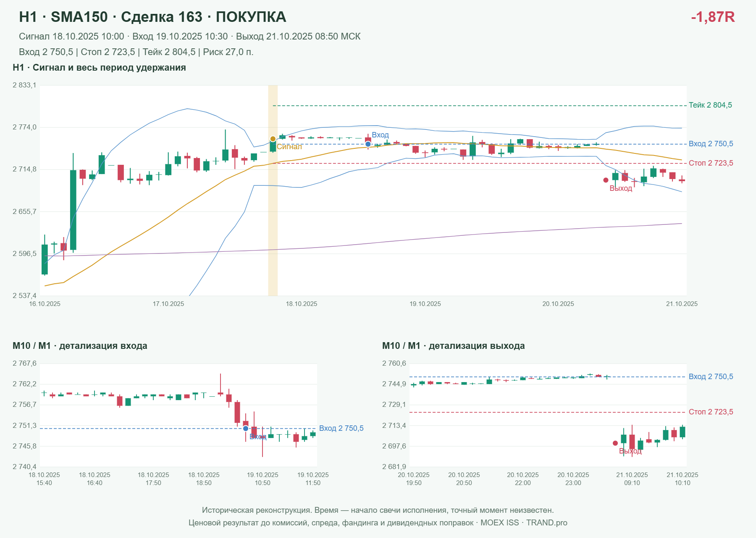Click the red Выход marker dot on the H1 chart
756x538 pixels.
tap(606, 180)
